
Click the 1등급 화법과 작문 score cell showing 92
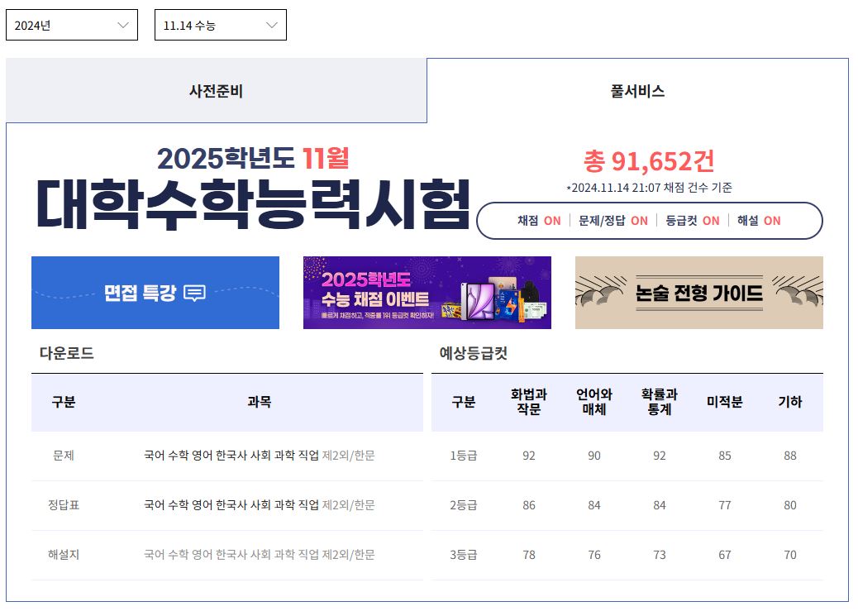[x=527, y=455]
